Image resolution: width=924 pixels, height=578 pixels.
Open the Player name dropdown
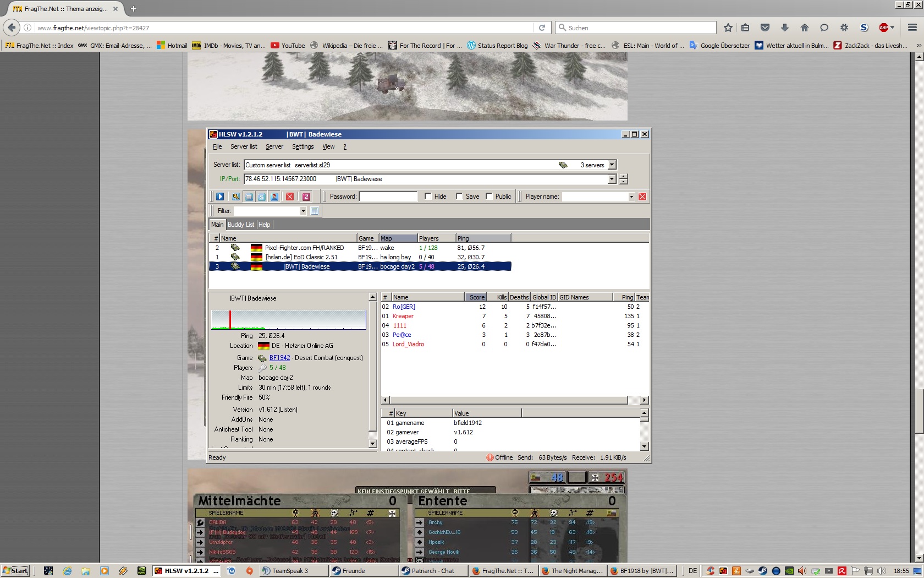click(x=631, y=197)
